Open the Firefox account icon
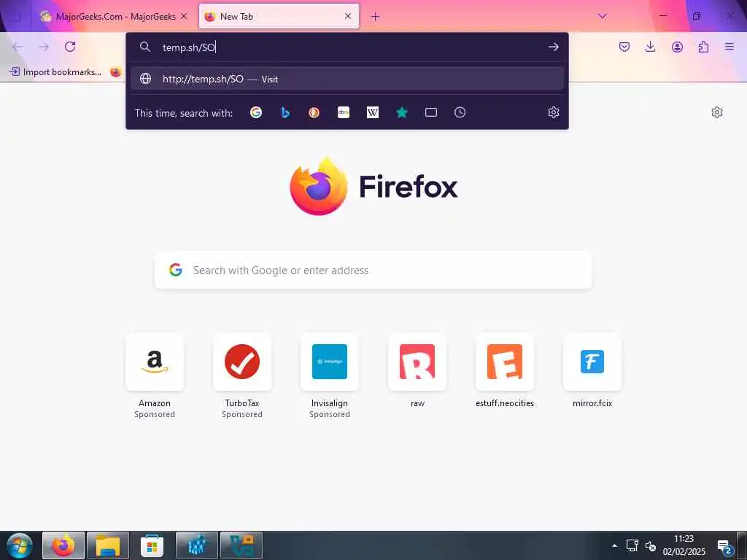Image resolution: width=747 pixels, height=560 pixels. (x=677, y=47)
